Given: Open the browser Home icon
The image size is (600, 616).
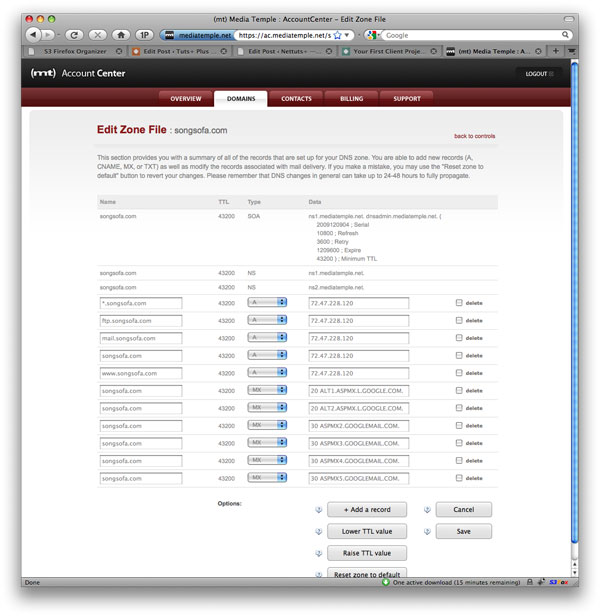Looking at the screenshot, I should [121, 35].
